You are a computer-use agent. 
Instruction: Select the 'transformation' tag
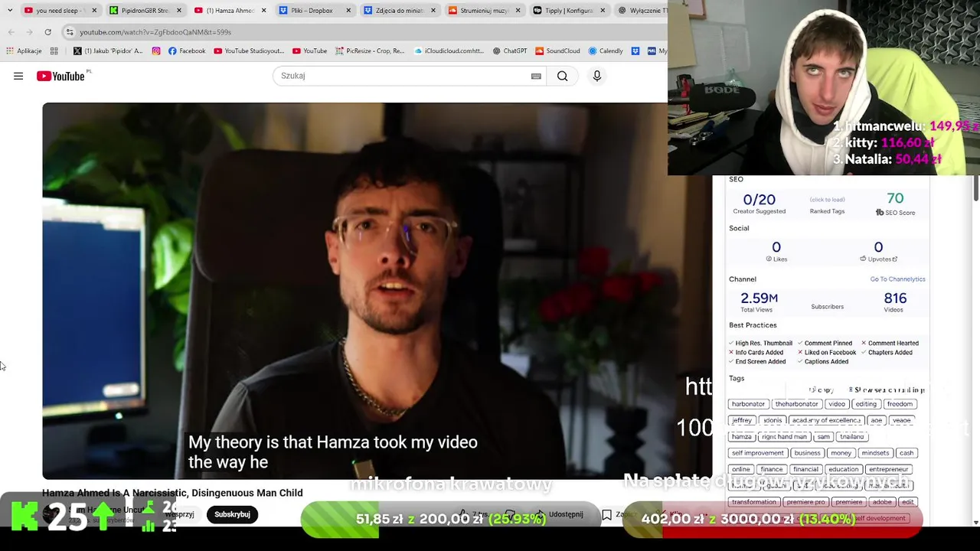(x=753, y=502)
